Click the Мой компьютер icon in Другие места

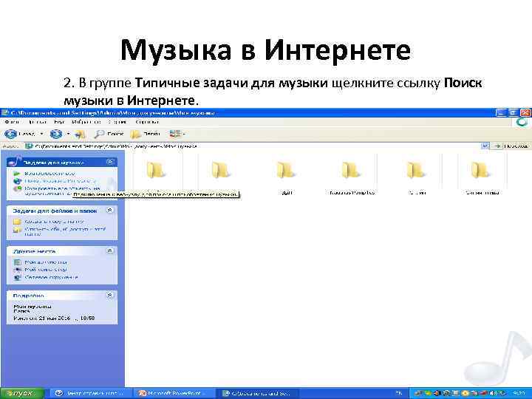point(17,270)
